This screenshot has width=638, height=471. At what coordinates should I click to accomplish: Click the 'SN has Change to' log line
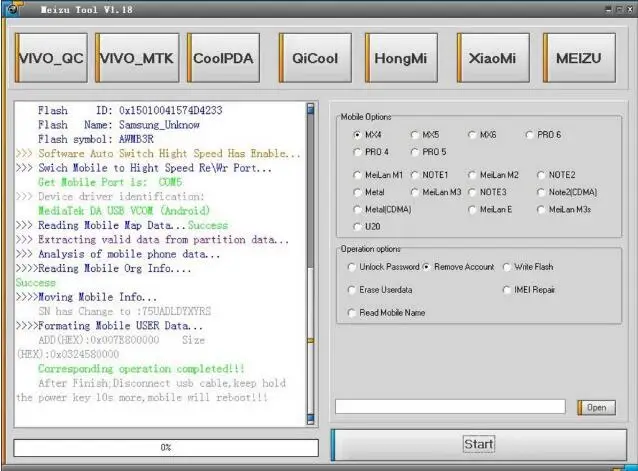125,312
